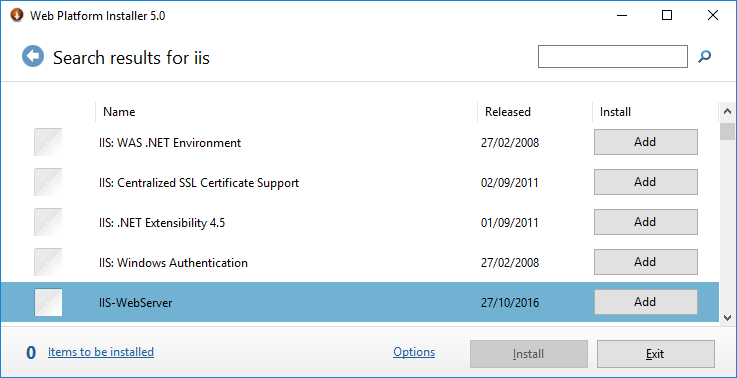
Task: Click the IIS: Windows Authentication product icon
Action: (48, 262)
